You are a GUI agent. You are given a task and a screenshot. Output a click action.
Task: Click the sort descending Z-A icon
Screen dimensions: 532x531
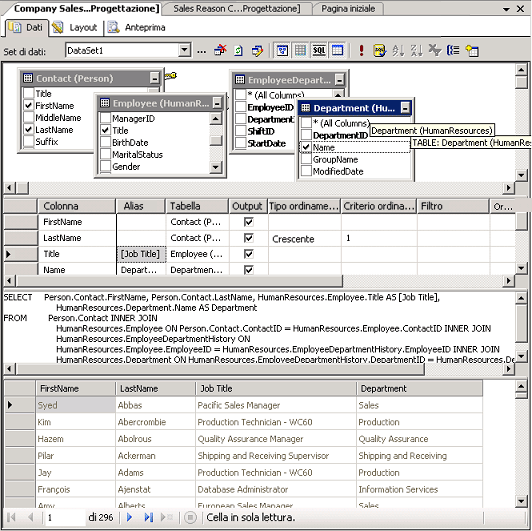416,51
